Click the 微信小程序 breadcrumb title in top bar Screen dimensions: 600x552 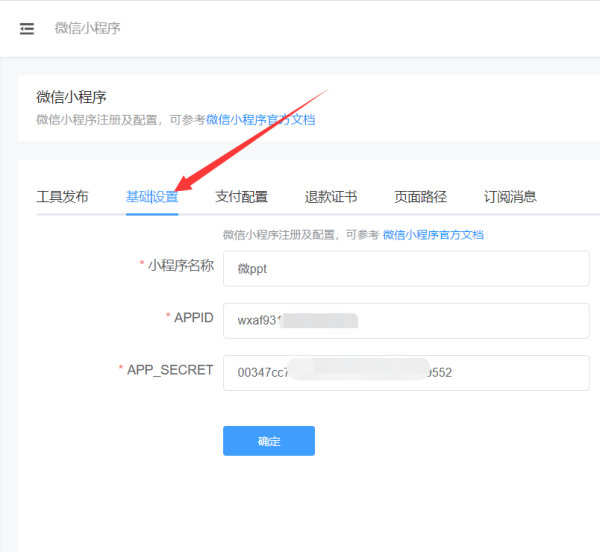88,28
